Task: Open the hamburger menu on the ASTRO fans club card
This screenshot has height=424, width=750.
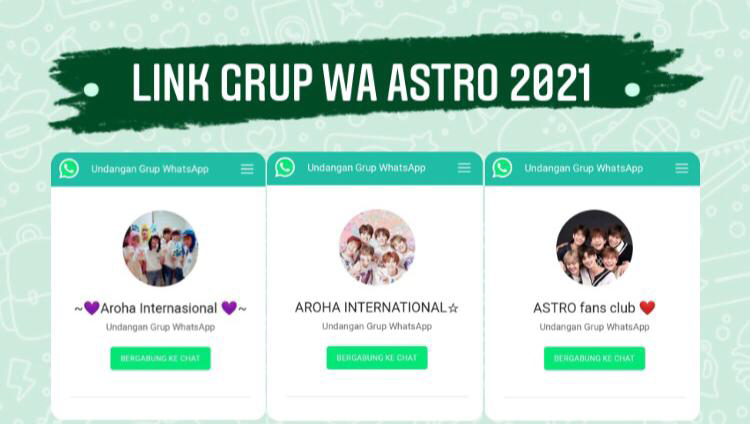Action: click(x=682, y=168)
